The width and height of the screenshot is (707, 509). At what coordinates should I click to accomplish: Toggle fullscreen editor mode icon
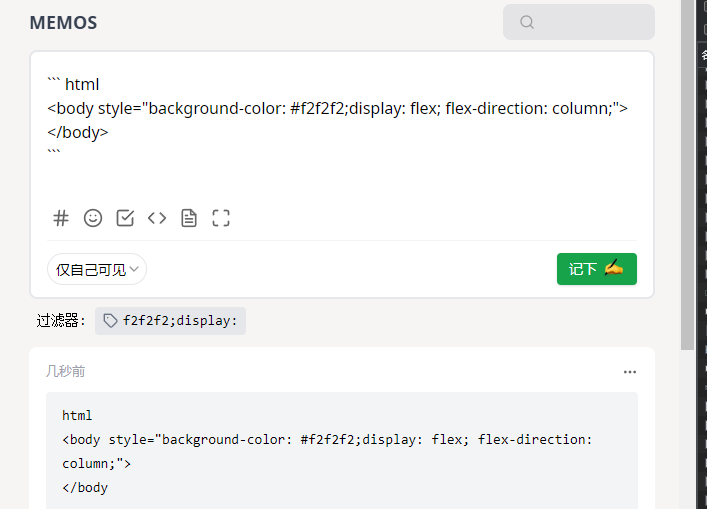[221, 218]
